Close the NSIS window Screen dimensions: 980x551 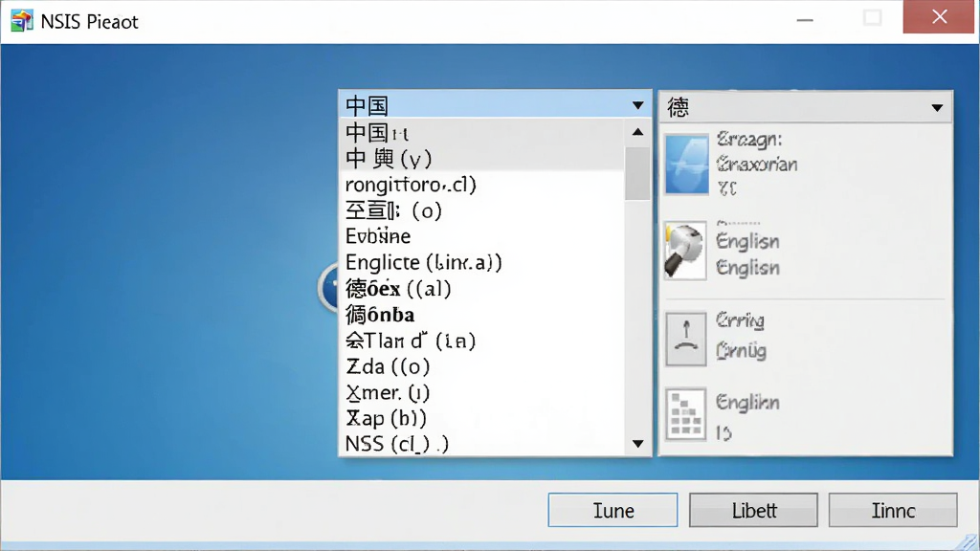click(940, 17)
